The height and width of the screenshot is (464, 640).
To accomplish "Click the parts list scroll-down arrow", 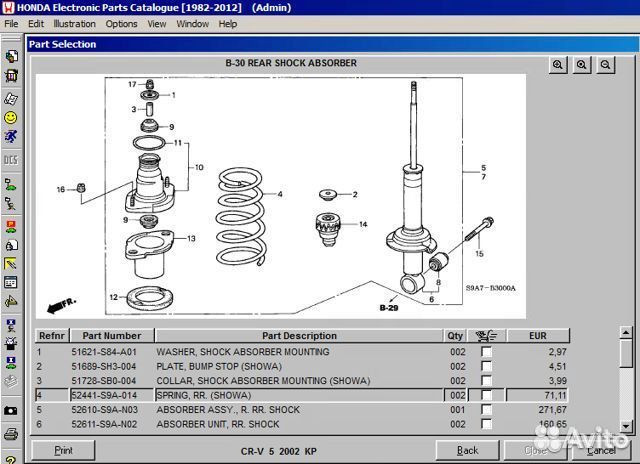I will pos(626,425).
